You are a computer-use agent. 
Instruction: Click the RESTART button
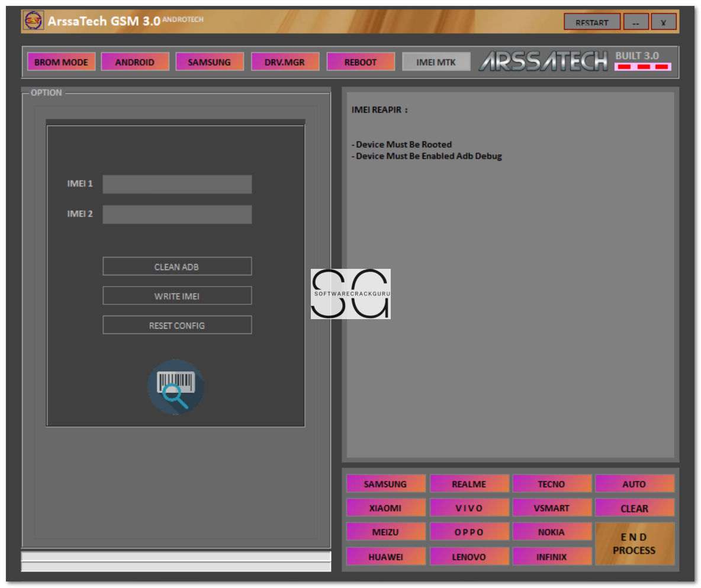pyautogui.click(x=592, y=22)
